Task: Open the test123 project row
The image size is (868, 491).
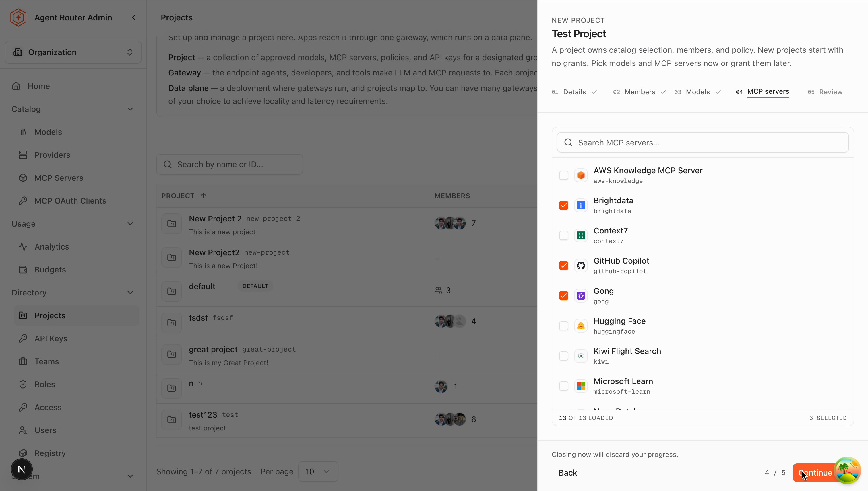Action: pos(346,420)
